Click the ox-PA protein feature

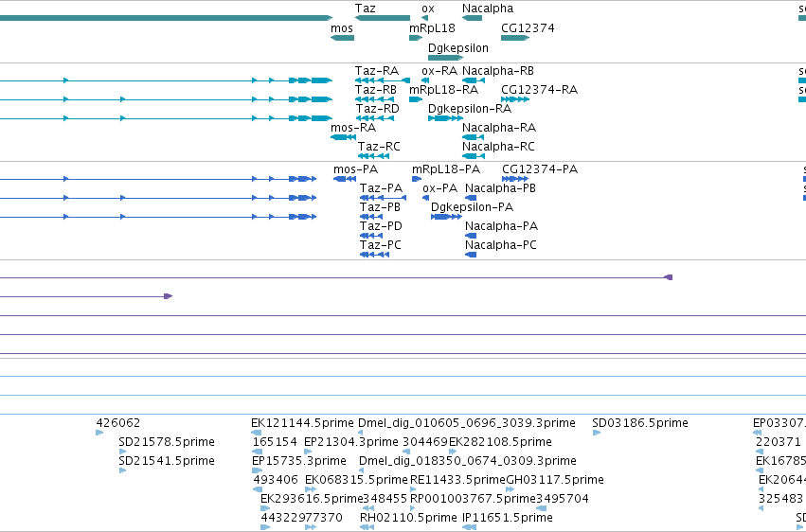(x=439, y=188)
